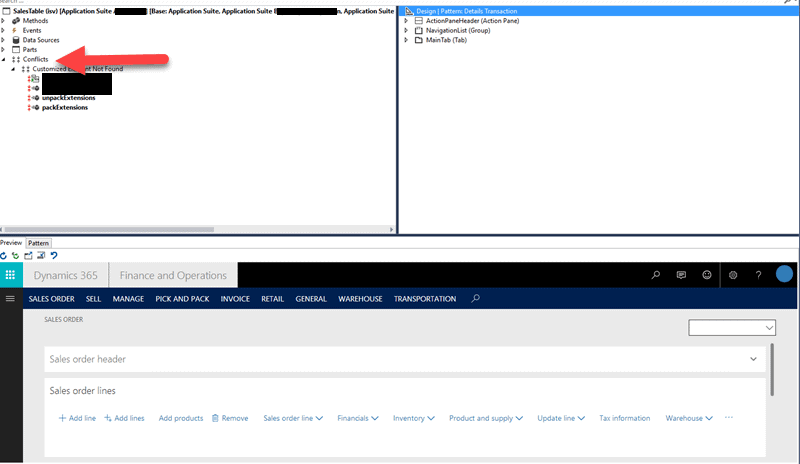
Task: Click the Dynamics 365 header label
Action: click(x=65, y=276)
